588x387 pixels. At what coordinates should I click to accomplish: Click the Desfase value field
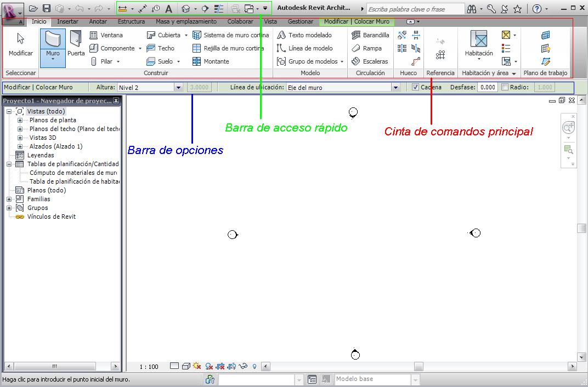pos(488,87)
